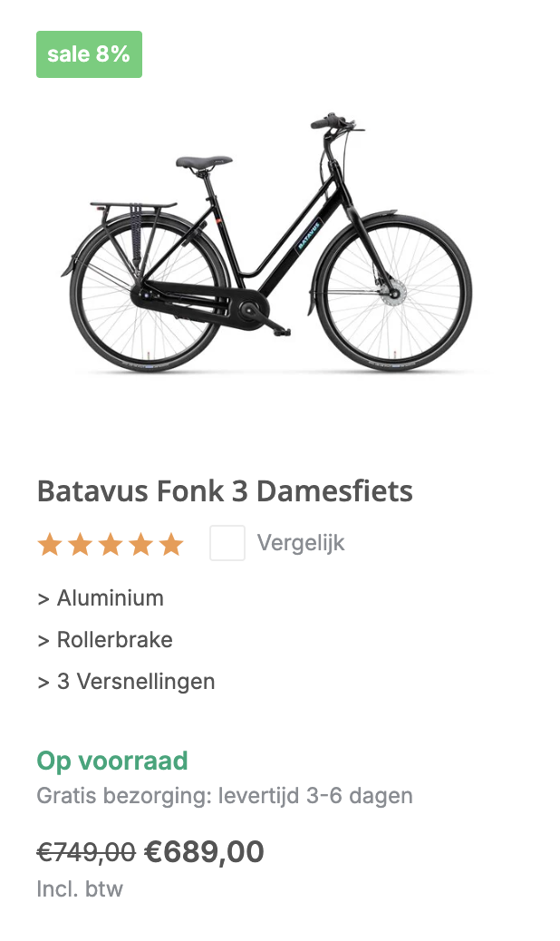Click the green sale 8% badge

[89, 54]
